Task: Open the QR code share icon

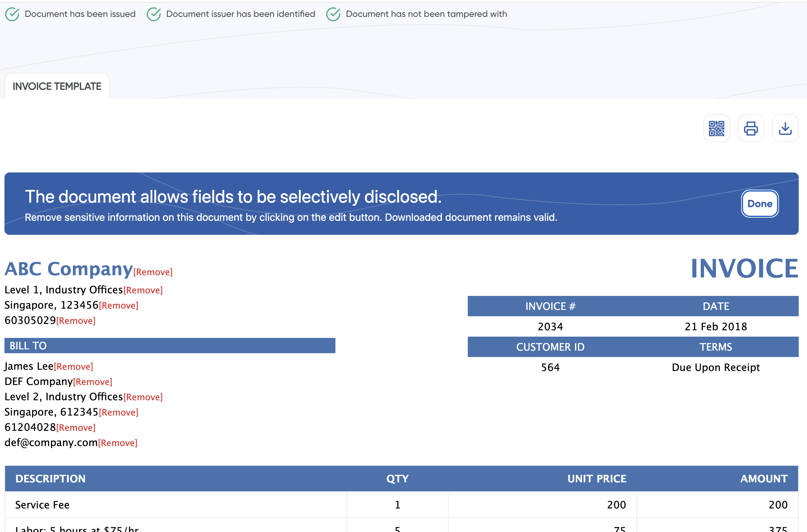Action: click(x=716, y=128)
